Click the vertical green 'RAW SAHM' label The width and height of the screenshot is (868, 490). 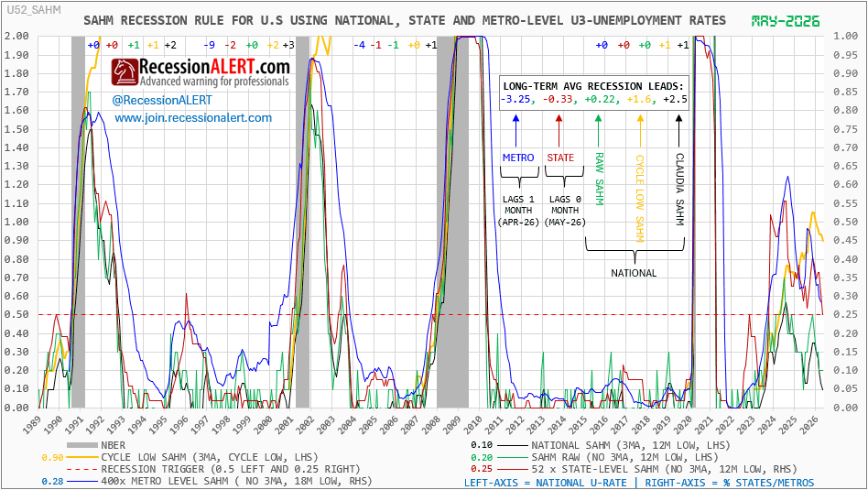pyautogui.click(x=599, y=179)
